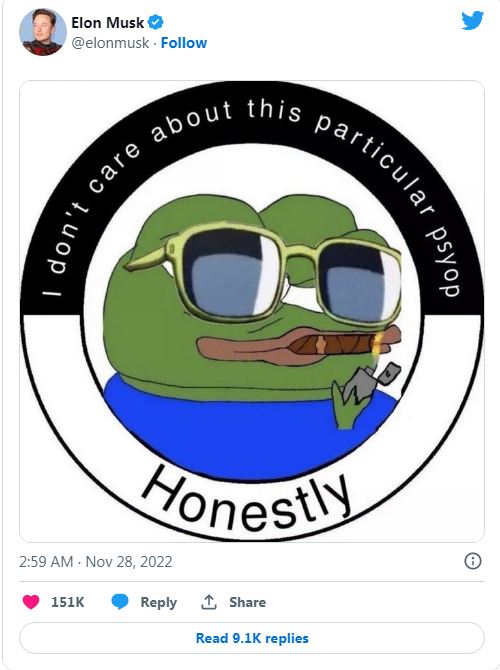Click the @elonmusk handle
The image size is (500, 670).
pyautogui.click(x=110, y=43)
